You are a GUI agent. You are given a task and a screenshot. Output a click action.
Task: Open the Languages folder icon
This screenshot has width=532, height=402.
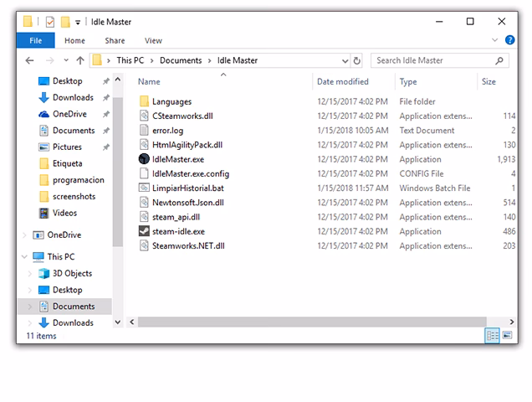[x=144, y=101]
